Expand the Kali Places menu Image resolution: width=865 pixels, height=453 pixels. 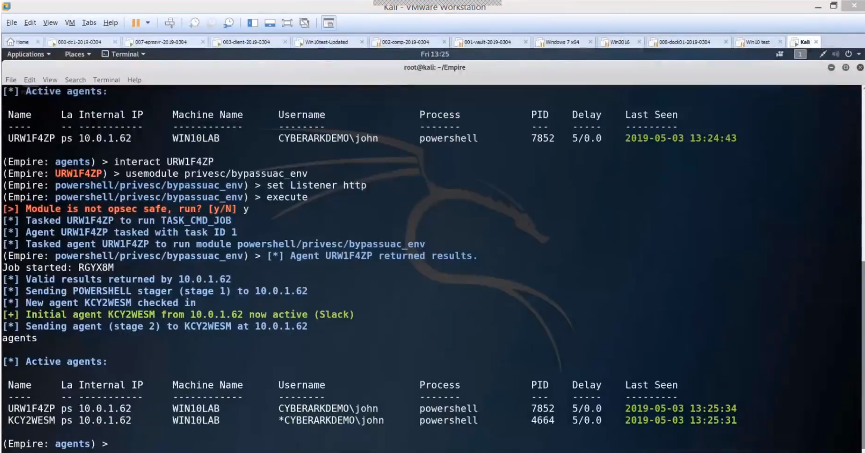(77, 54)
